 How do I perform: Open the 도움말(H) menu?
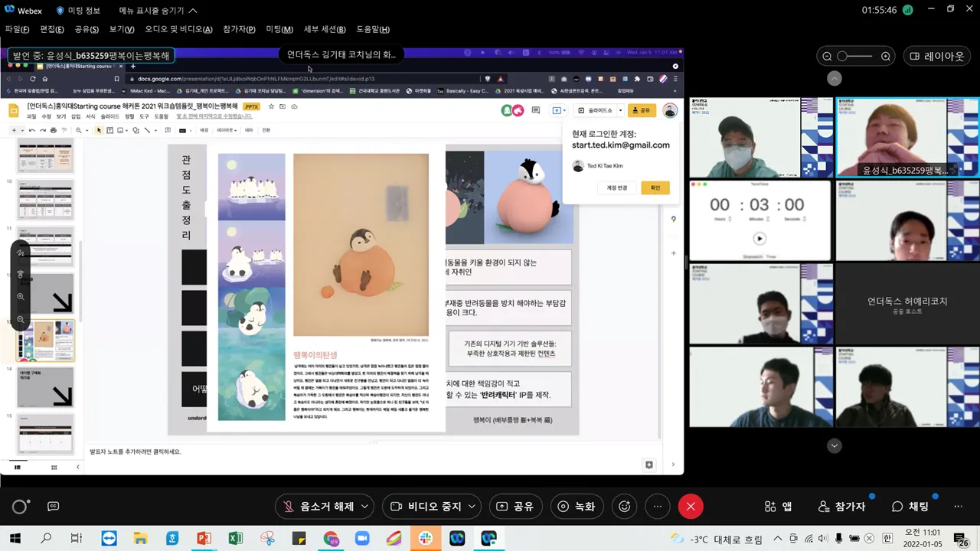click(x=373, y=29)
